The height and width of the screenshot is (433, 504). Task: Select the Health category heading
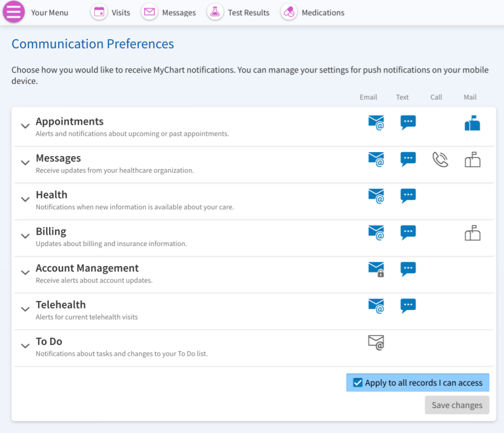(51, 195)
